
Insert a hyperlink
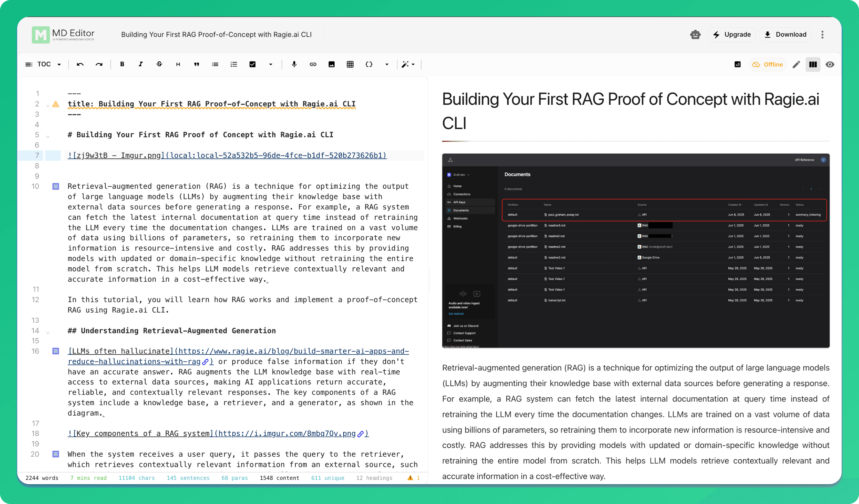pos(313,64)
